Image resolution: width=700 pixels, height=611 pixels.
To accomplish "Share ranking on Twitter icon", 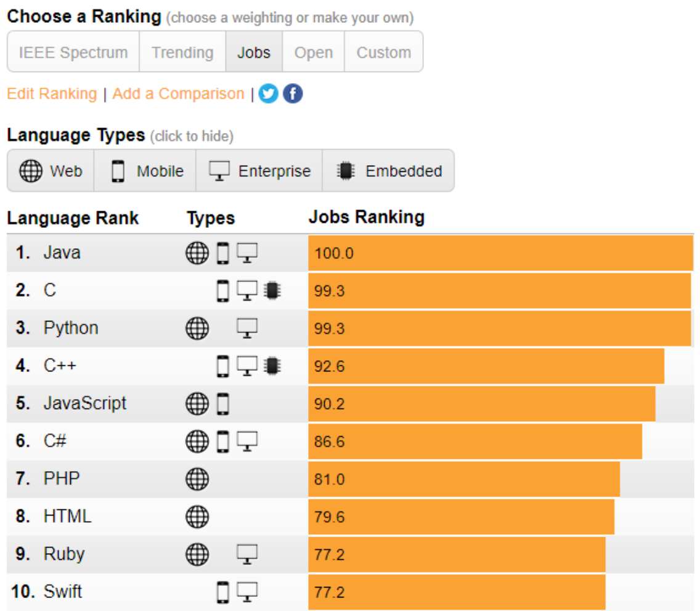I will coord(268,94).
